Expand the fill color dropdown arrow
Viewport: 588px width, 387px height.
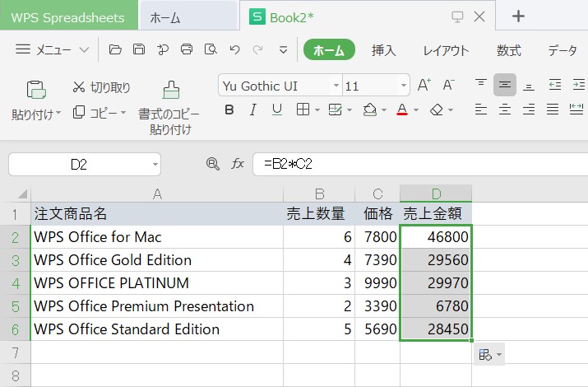[x=383, y=110]
